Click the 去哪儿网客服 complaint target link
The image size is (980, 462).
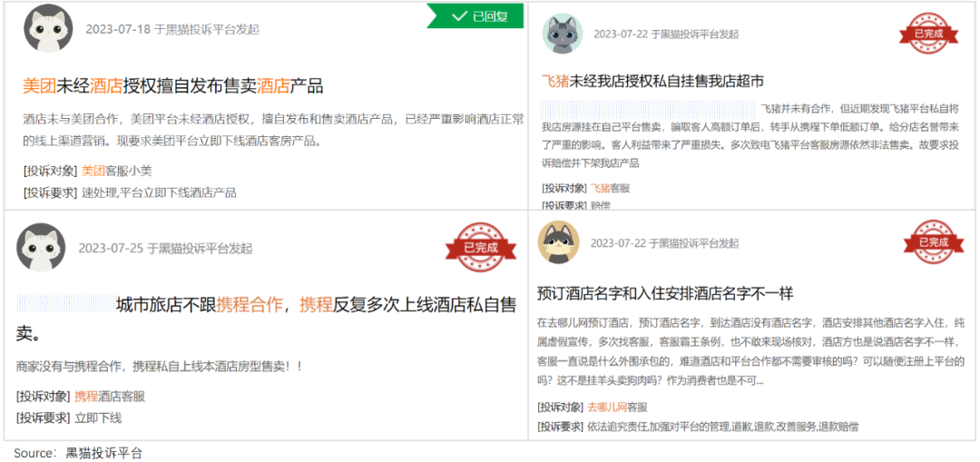(617, 407)
